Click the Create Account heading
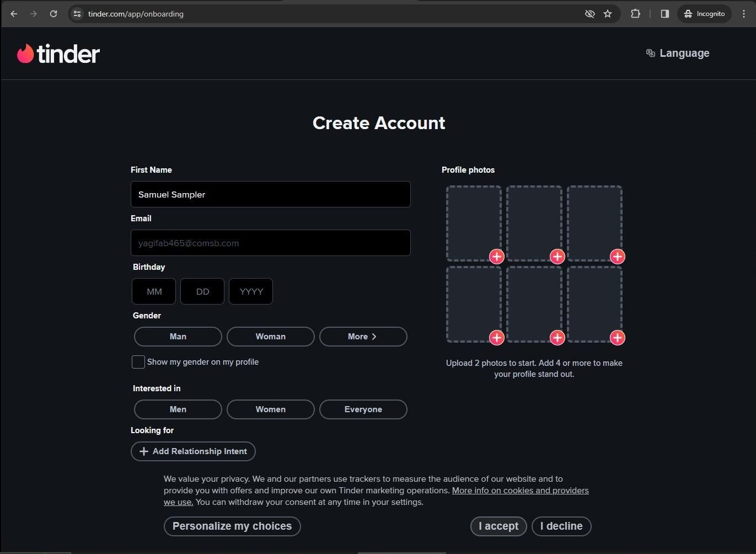This screenshot has height=554, width=756. pyautogui.click(x=379, y=123)
